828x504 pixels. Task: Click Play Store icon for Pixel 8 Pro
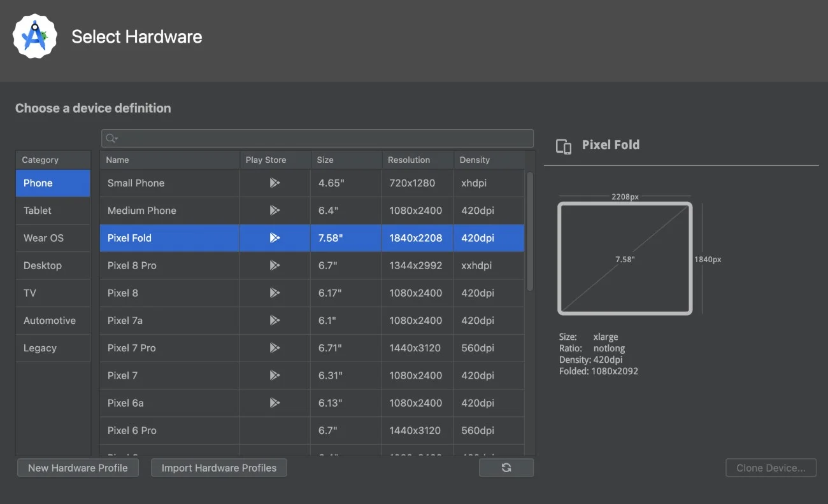(275, 265)
